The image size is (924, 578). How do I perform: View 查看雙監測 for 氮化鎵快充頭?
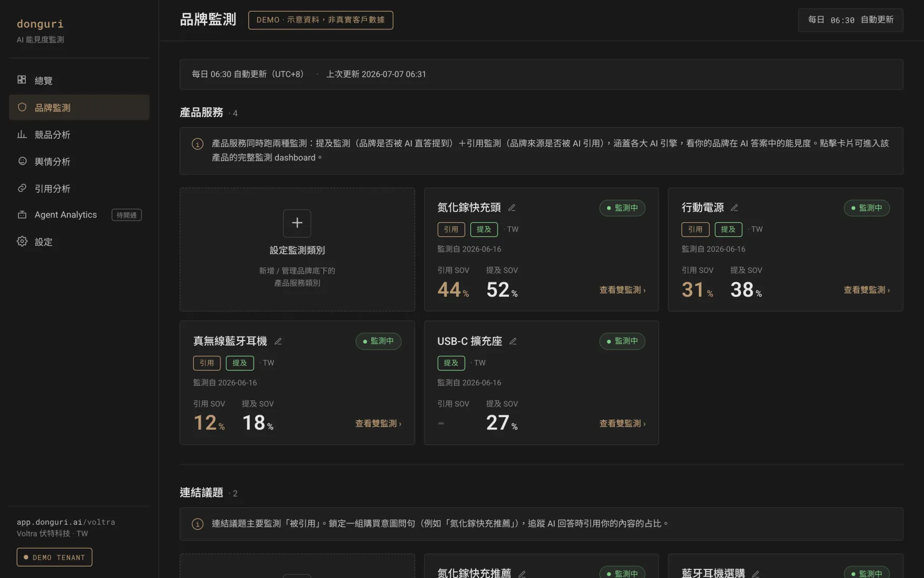pos(623,290)
